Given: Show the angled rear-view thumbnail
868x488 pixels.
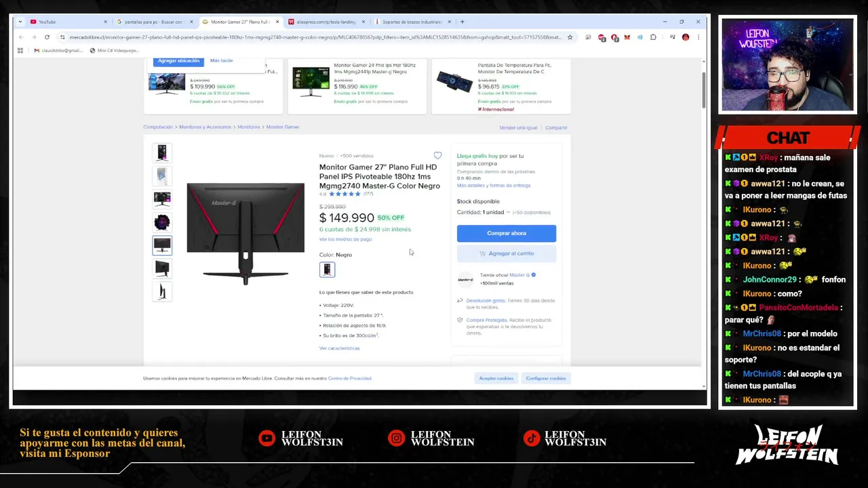Looking at the screenshot, I should 162,268.
